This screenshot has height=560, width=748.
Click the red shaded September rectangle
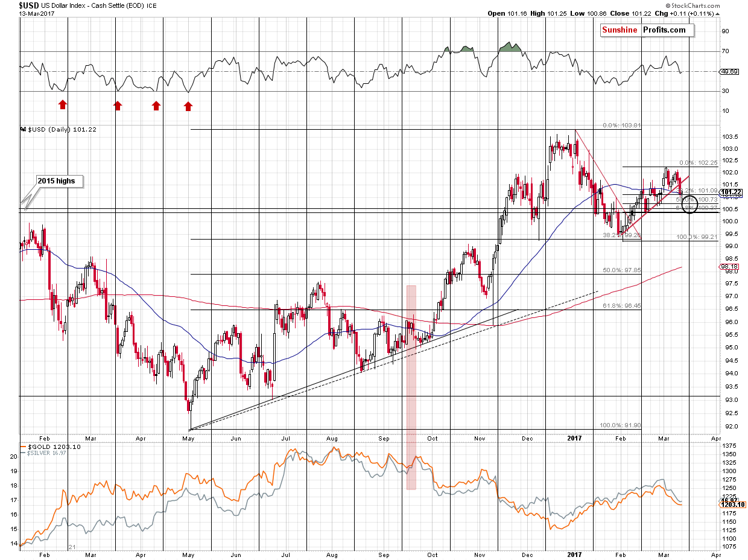pyautogui.click(x=411, y=387)
